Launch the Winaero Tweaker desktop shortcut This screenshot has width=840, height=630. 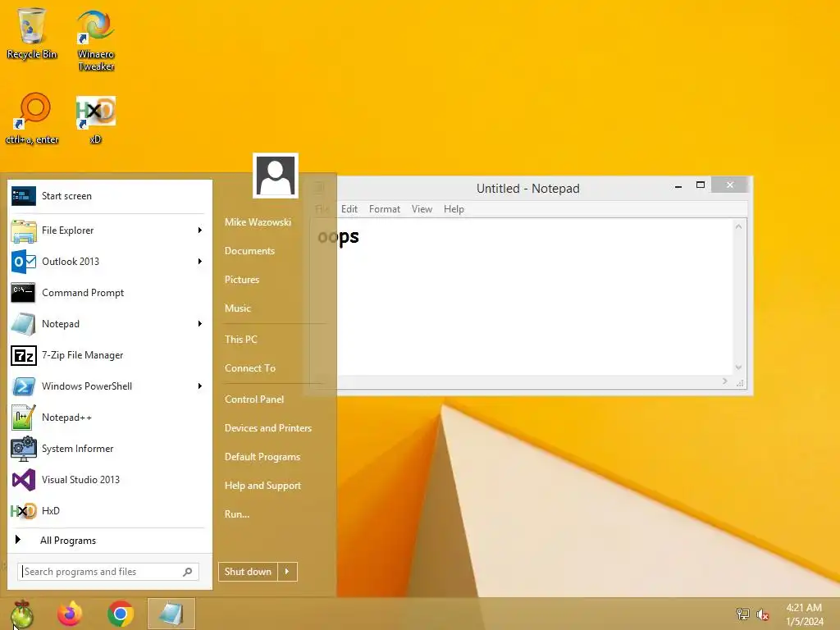tap(96, 40)
